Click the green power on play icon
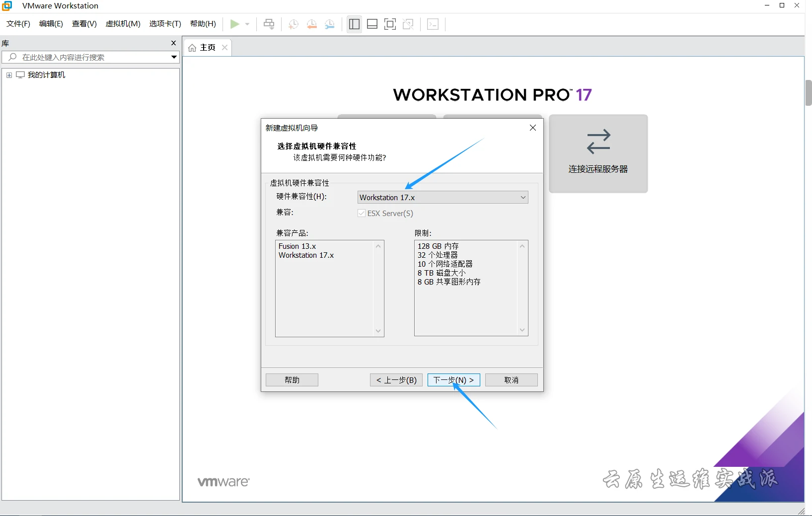This screenshot has width=812, height=516. [x=234, y=24]
